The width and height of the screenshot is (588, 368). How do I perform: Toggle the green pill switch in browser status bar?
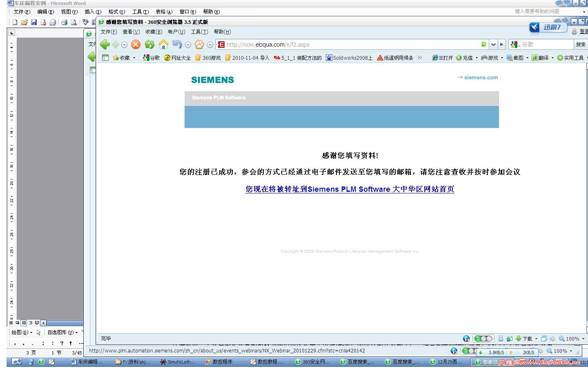coord(483,339)
